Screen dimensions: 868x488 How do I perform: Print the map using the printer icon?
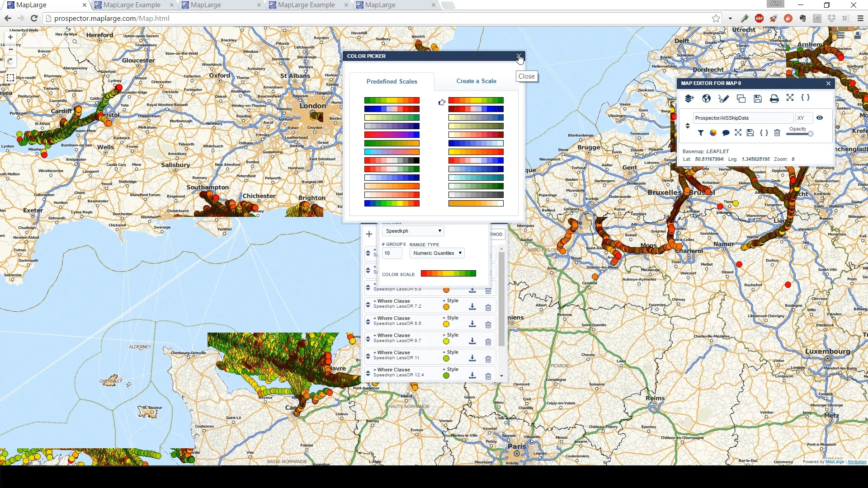tap(774, 98)
